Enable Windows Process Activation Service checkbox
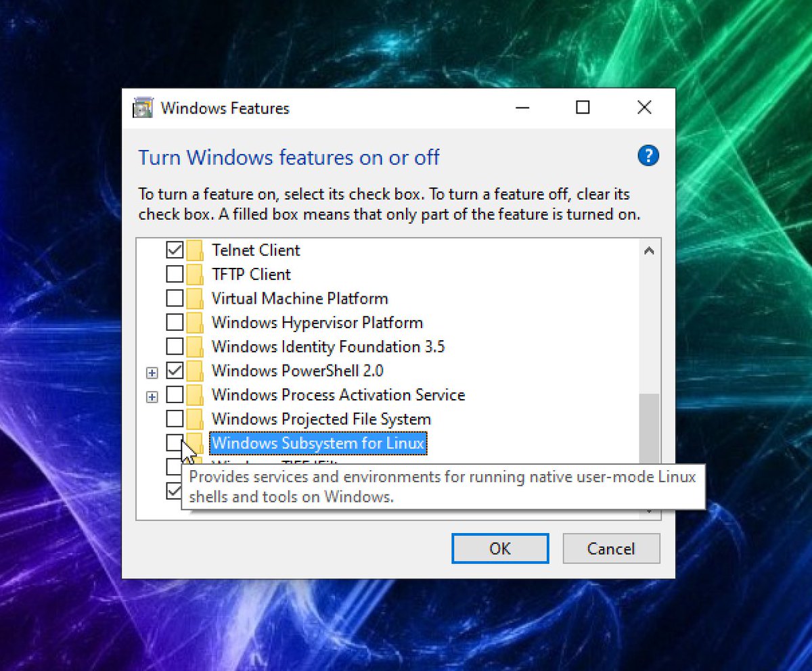The image size is (812, 671). tap(175, 395)
